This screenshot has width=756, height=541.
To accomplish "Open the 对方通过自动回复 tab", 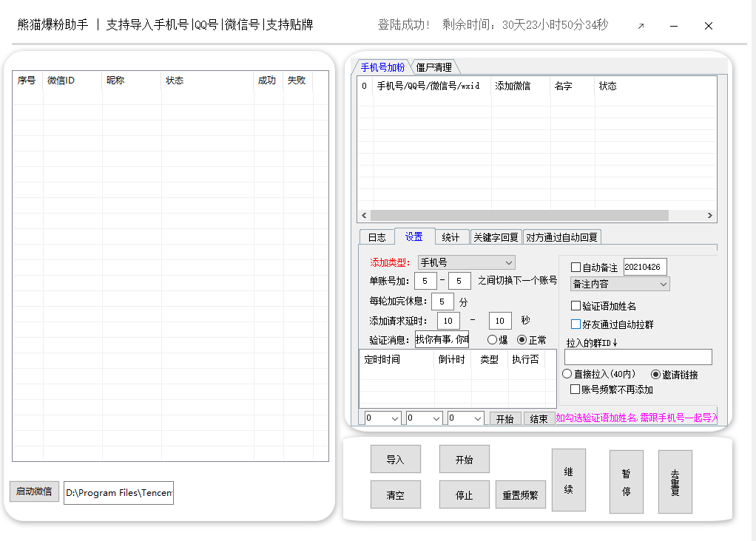I will coord(561,237).
